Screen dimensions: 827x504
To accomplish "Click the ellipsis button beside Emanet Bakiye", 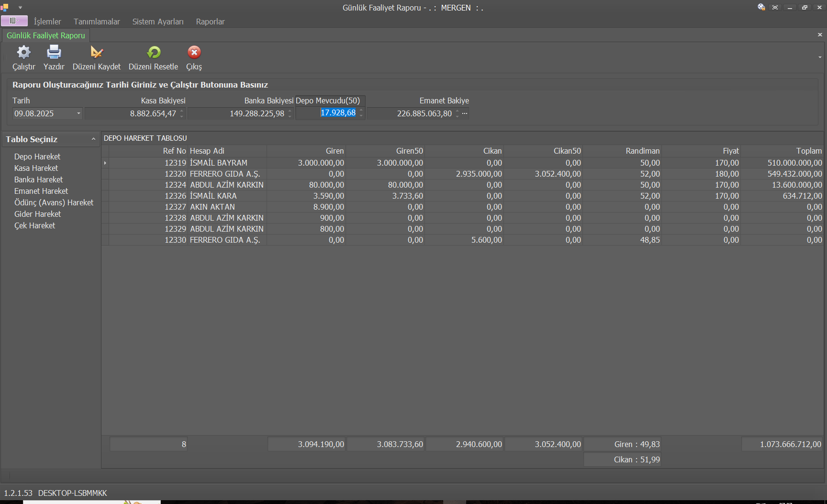I will (465, 113).
